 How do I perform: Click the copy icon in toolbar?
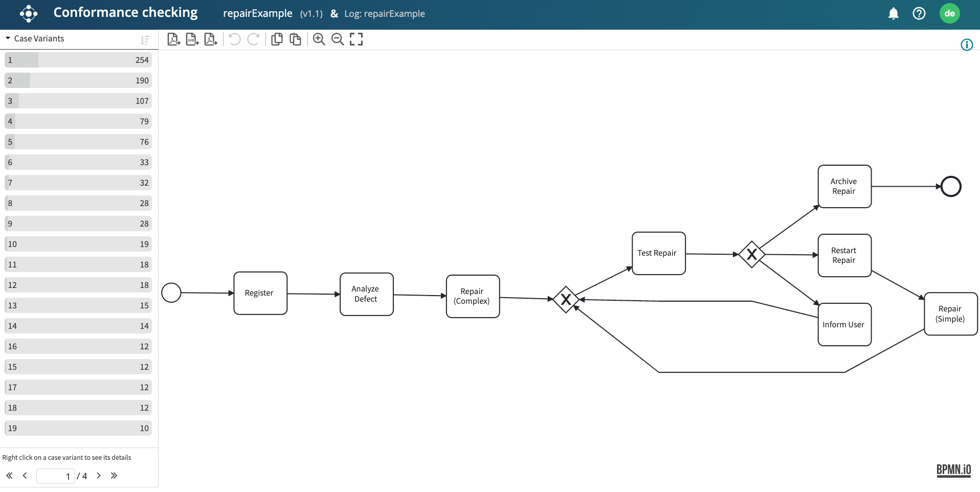[277, 39]
